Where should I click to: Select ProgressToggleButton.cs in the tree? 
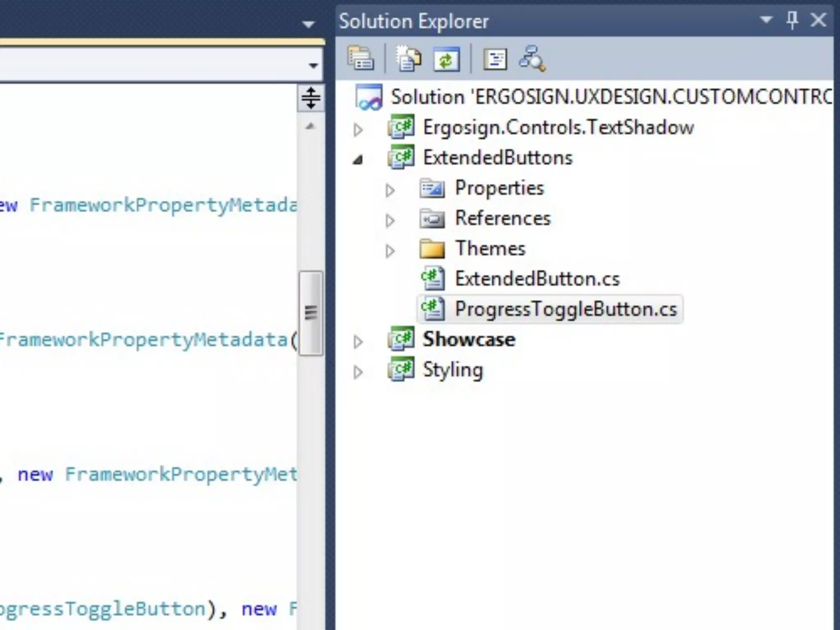[x=565, y=309]
